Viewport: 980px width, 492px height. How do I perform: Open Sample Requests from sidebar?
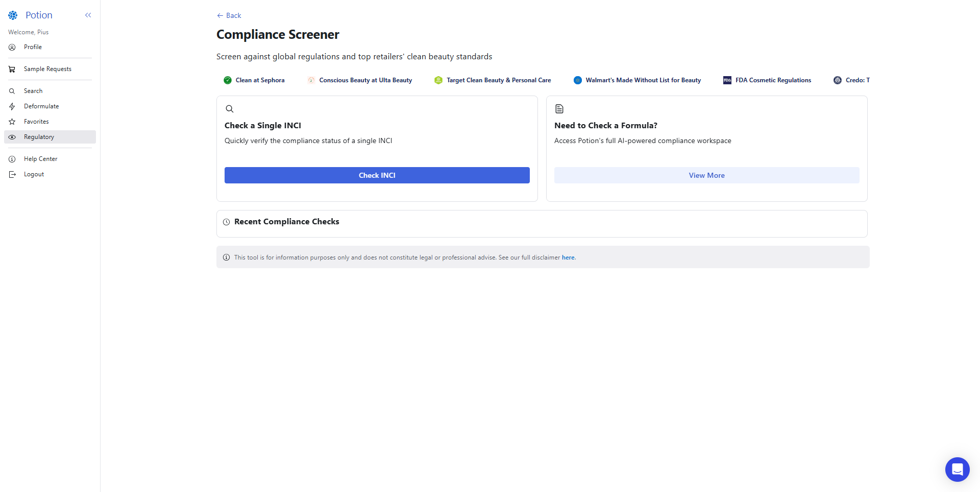pos(47,69)
